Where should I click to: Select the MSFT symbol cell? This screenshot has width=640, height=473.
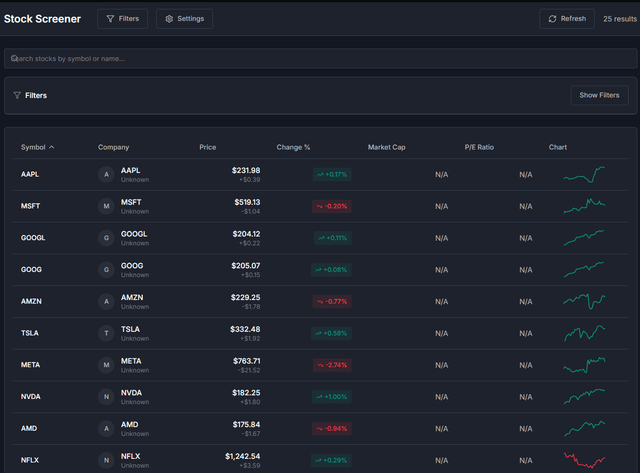coord(31,206)
